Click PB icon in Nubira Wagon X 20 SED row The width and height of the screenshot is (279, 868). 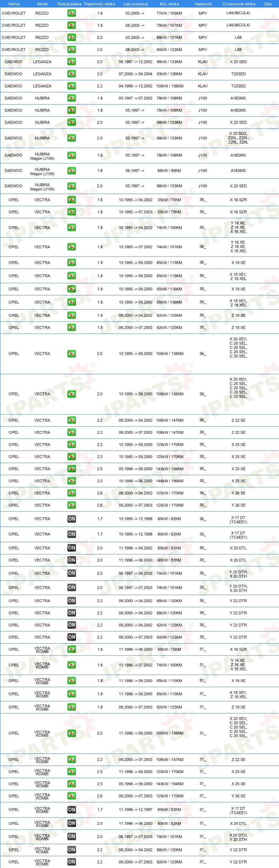click(x=72, y=186)
